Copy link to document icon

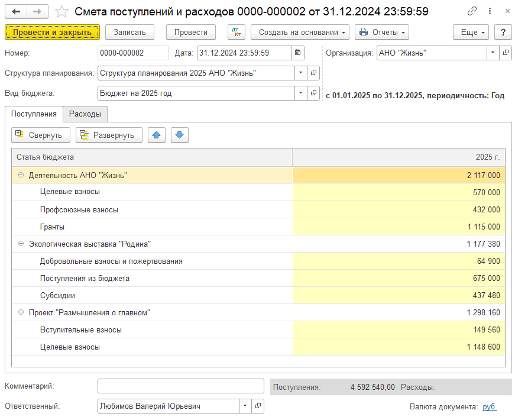pos(472,11)
